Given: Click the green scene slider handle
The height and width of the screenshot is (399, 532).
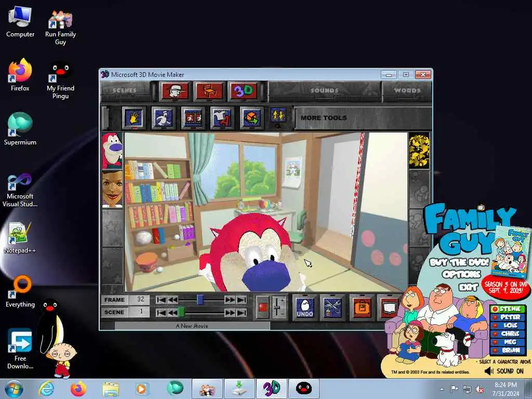Looking at the screenshot, I should pos(181,312).
